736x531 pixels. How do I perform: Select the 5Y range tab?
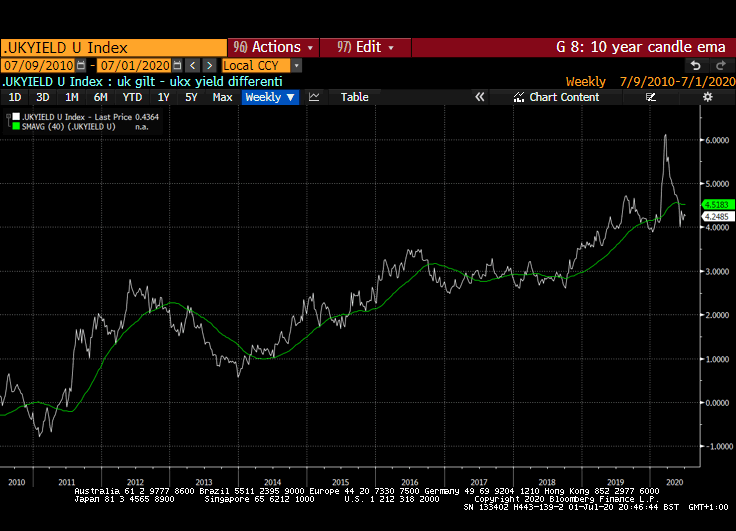pyautogui.click(x=191, y=97)
